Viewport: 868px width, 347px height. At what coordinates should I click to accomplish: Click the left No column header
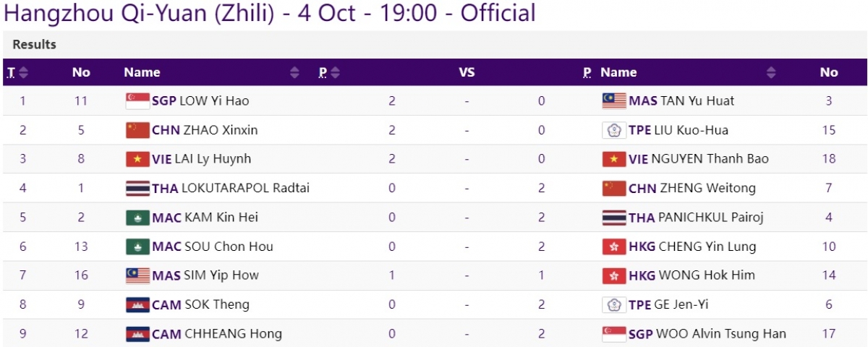coord(81,72)
